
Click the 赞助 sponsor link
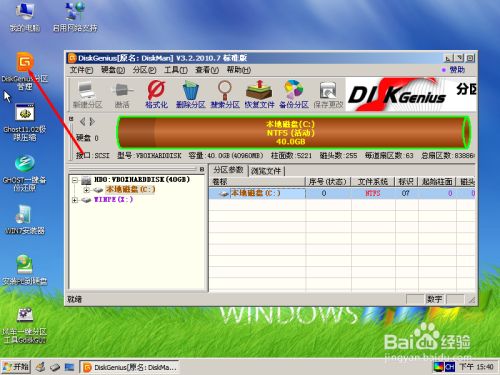[457, 70]
